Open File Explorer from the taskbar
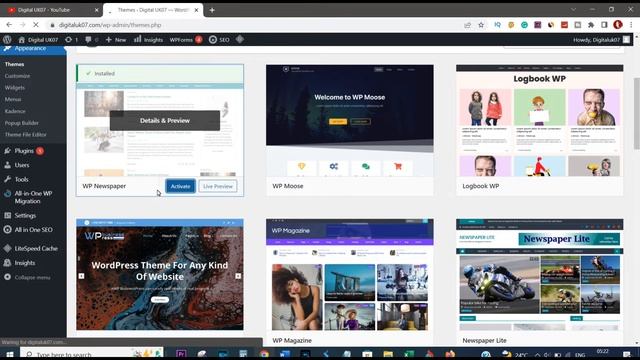The height and width of the screenshot is (360, 640). pos(388,354)
